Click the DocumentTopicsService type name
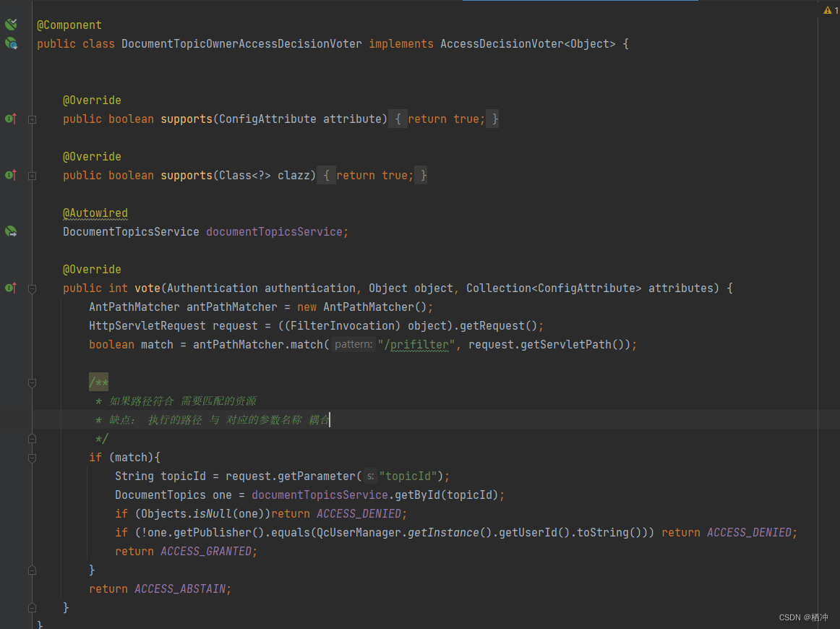Viewport: 840px width, 629px height. pos(131,231)
